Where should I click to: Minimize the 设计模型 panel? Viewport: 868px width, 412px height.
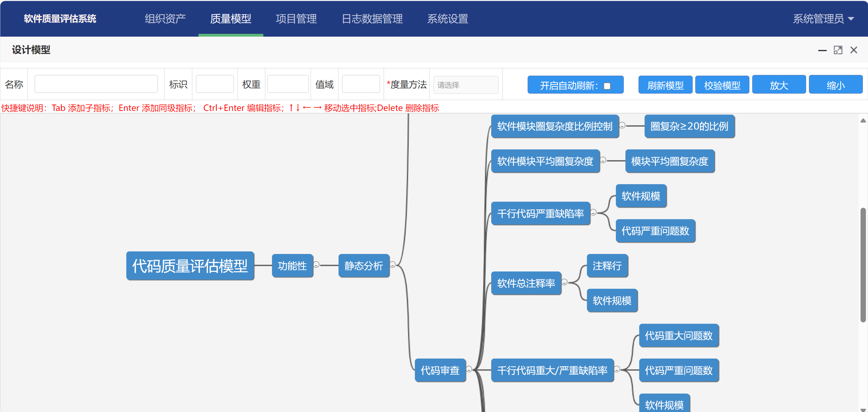coord(822,50)
